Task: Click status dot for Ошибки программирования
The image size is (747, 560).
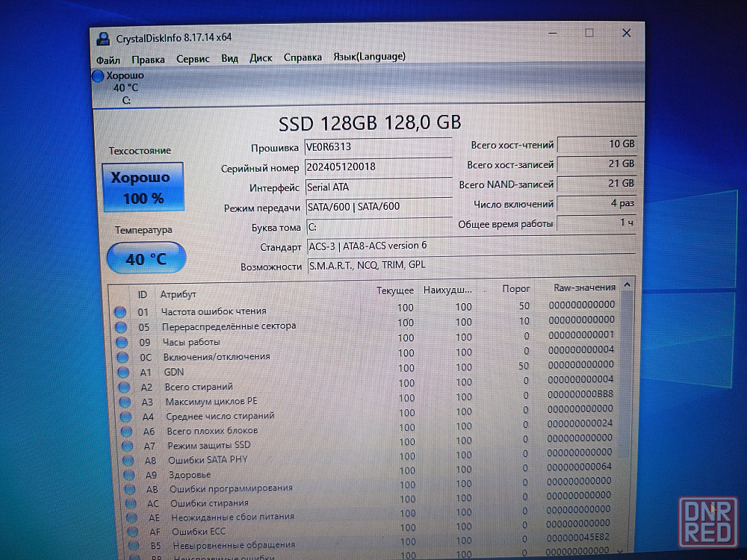Action: coord(130,489)
